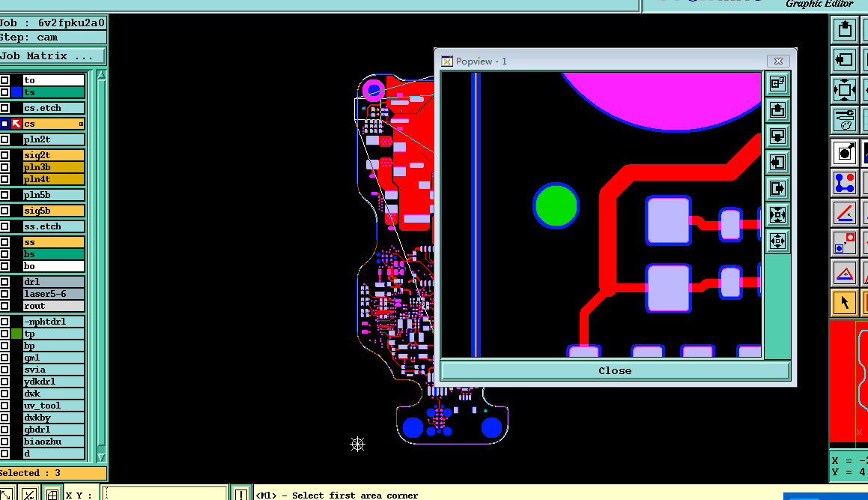Click the diagonal arrow icon in bottom bar
Screen dimensions: 868x500
pyautogui.click(x=7, y=493)
